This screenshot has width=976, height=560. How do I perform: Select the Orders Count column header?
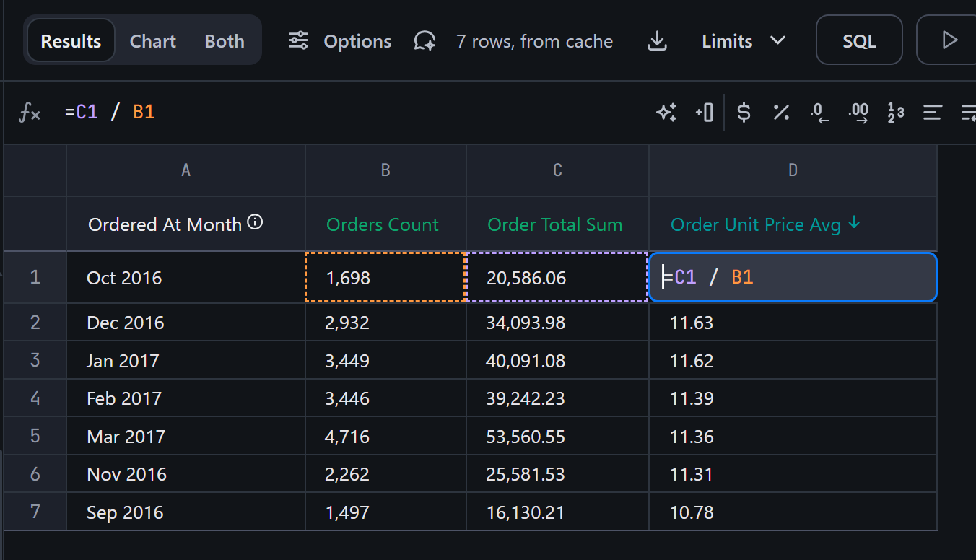pyautogui.click(x=383, y=224)
